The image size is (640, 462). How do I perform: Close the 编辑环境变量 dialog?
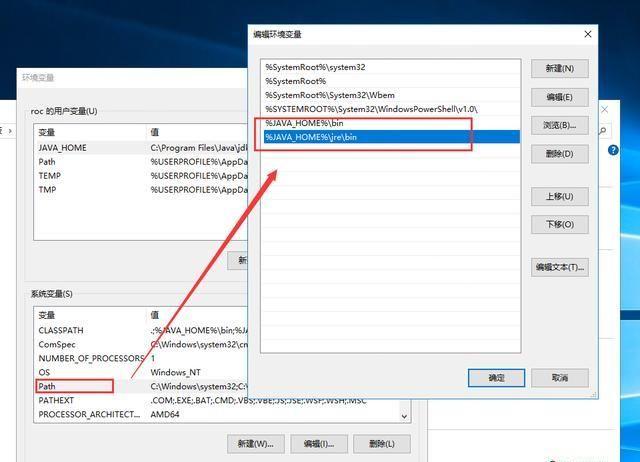click(x=588, y=34)
